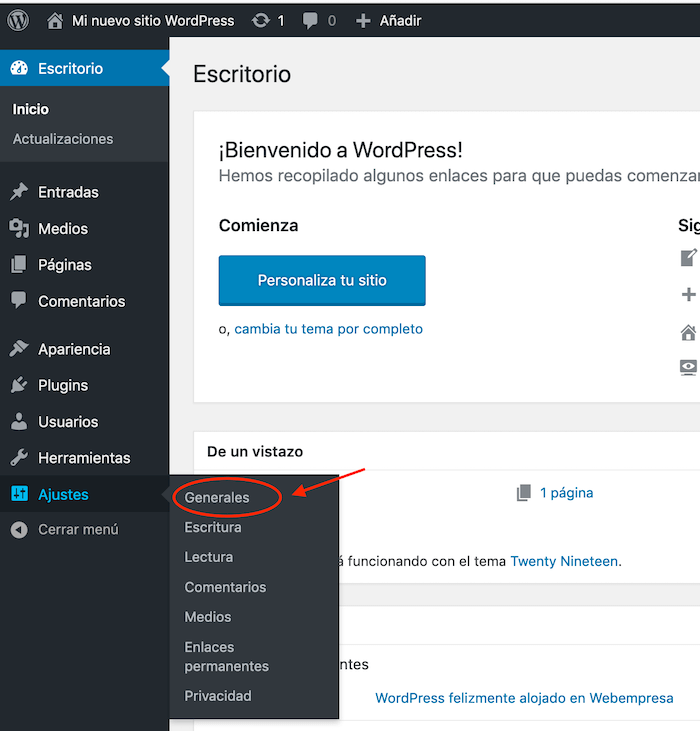700x731 pixels.
Task: Open Ajustes in the sidebar
Action: tap(63, 494)
